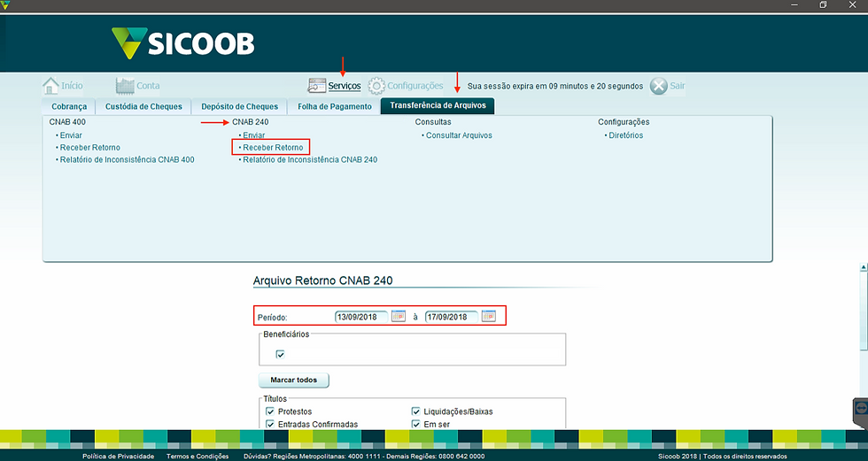Click Enviar under CNAB 240
Screen dimensions: 868x461
point(254,135)
